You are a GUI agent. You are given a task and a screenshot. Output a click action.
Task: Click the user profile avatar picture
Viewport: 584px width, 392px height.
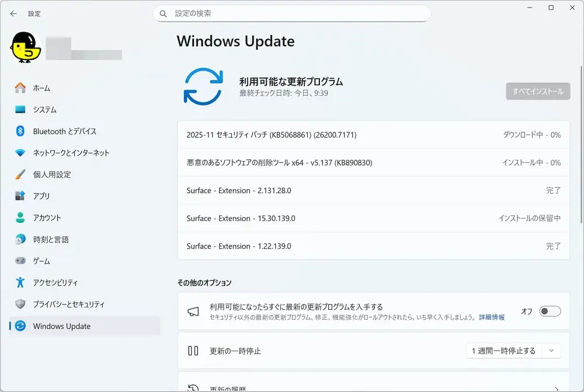(25, 48)
